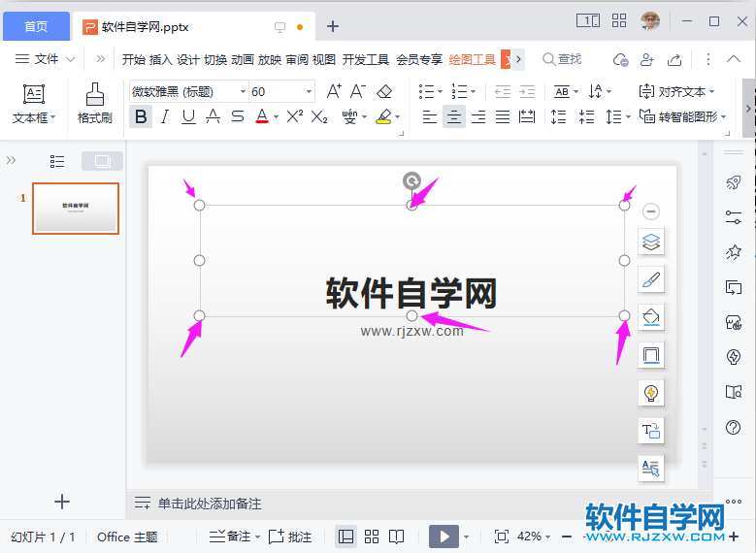Apply text shadow effect

(x=213, y=116)
